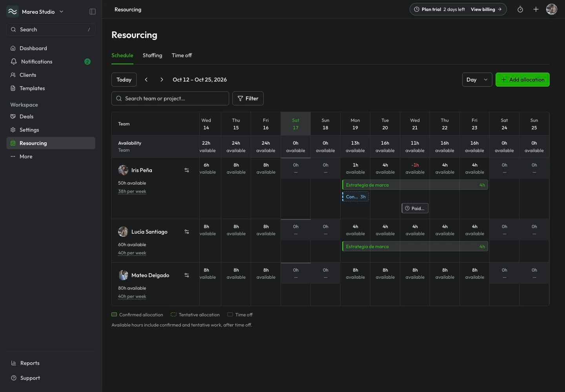
Task: Switch to the Time off tab
Action: coord(182,55)
